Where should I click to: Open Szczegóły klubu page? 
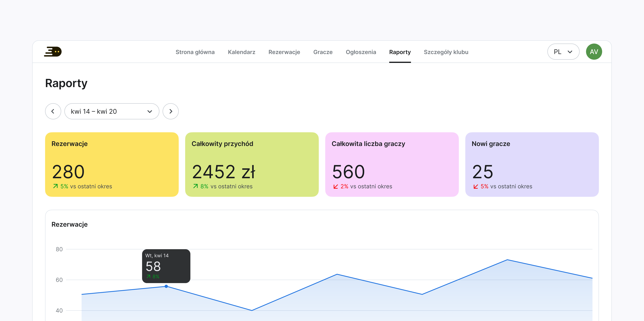tap(446, 52)
